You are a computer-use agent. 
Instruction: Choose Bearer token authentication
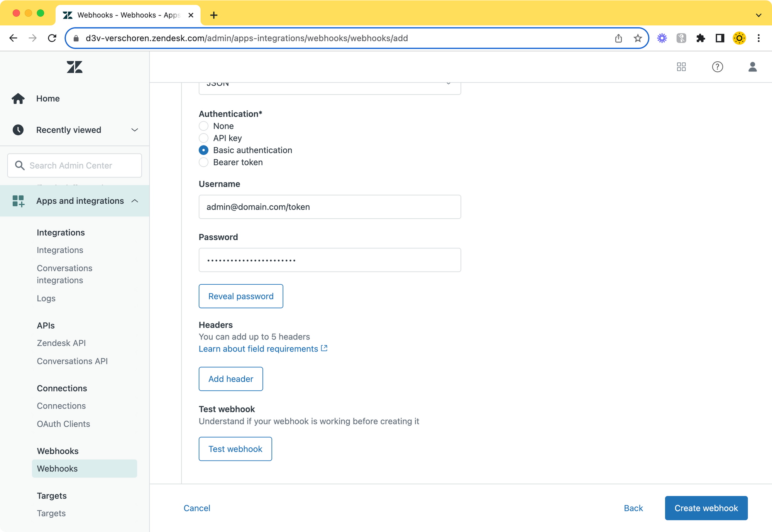pyautogui.click(x=203, y=162)
